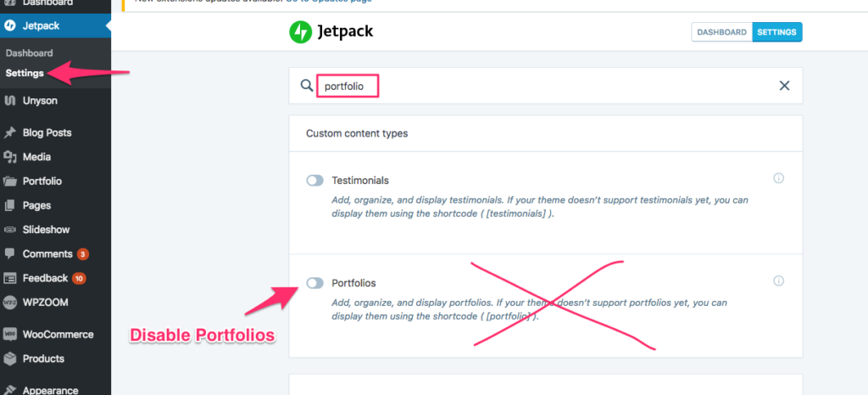The width and height of the screenshot is (868, 395).
Task: Open Jetpack Dashboard submenu item
Action: [29, 53]
